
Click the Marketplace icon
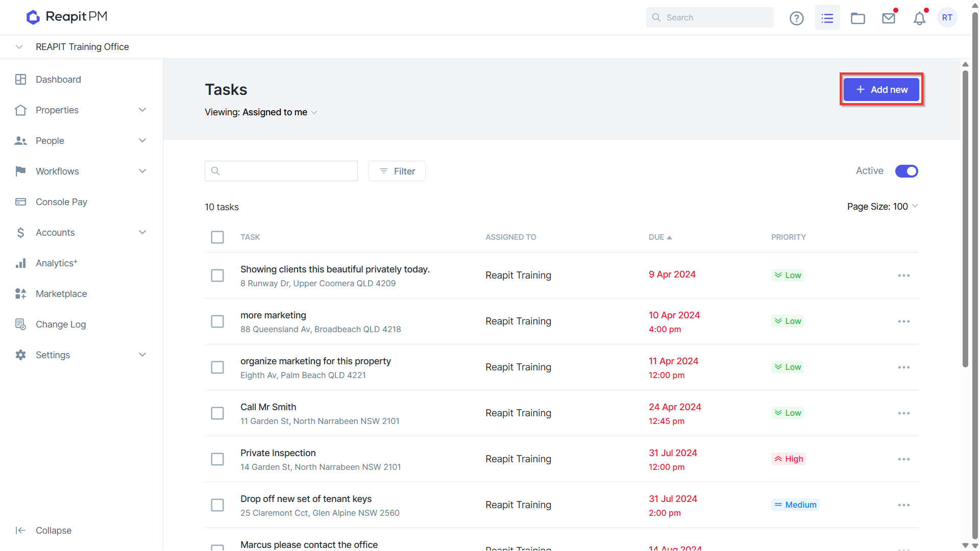point(20,294)
